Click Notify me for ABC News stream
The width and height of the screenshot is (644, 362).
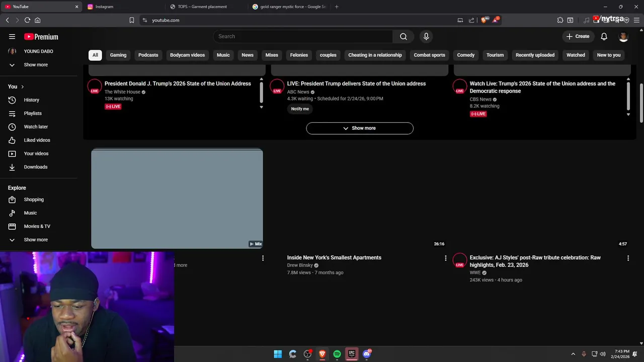pos(300,109)
